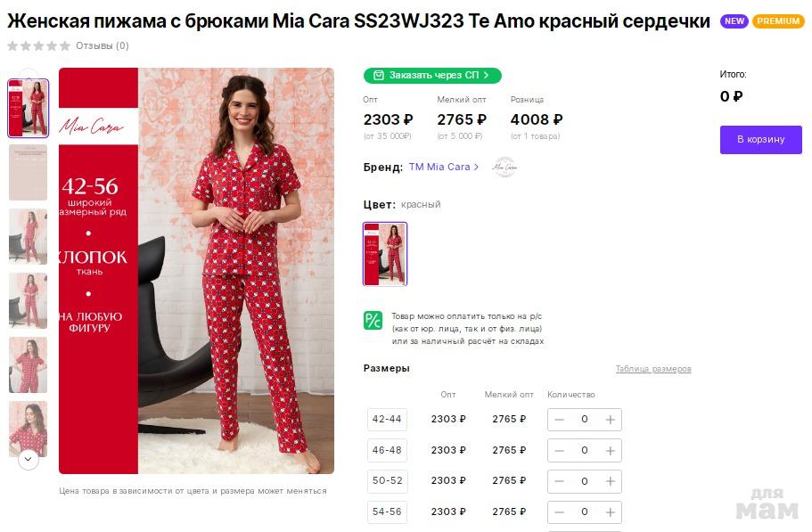Pick size 50-52 option
Screen dimensions: 812x532
[387, 481]
